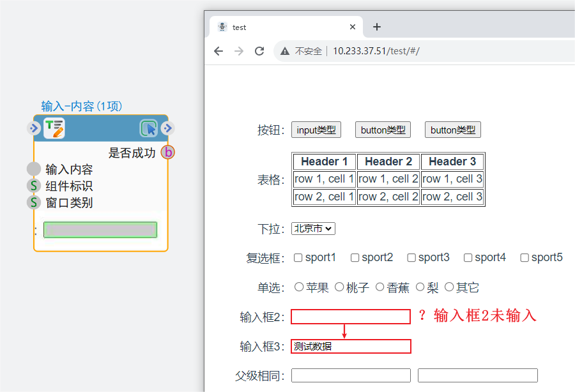Viewport: 575px width, 392px height.
Task: Enable the sport3 checkbox
Action: 411,258
